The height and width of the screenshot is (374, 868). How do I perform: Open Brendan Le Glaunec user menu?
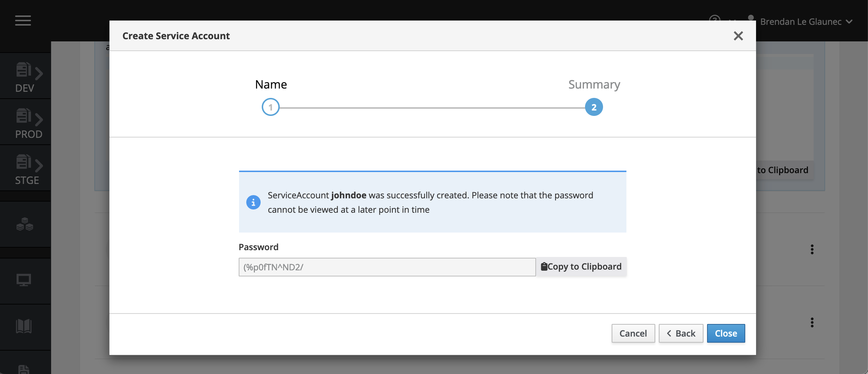pyautogui.click(x=806, y=22)
